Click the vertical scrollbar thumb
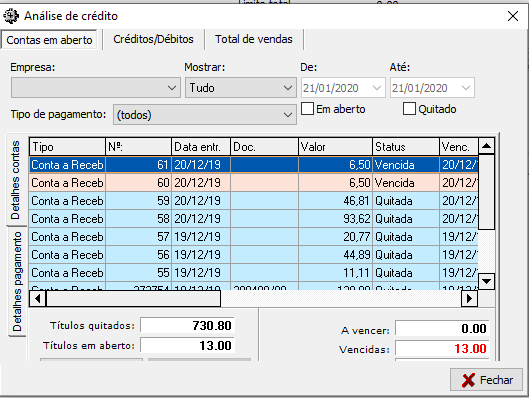This screenshot has width=529, height=398. tap(486, 192)
